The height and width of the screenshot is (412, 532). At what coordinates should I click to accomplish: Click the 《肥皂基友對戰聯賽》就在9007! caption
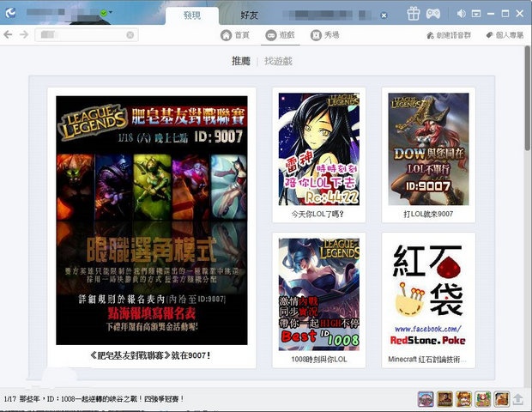pyautogui.click(x=150, y=355)
